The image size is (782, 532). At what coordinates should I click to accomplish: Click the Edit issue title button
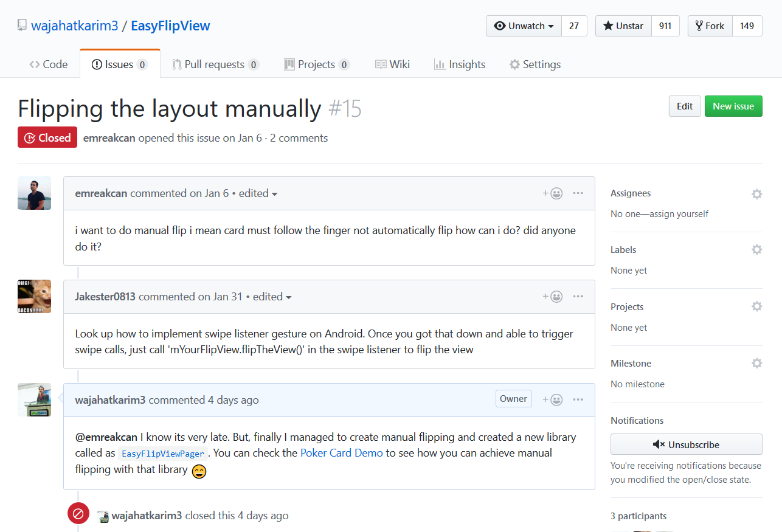coord(685,106)
